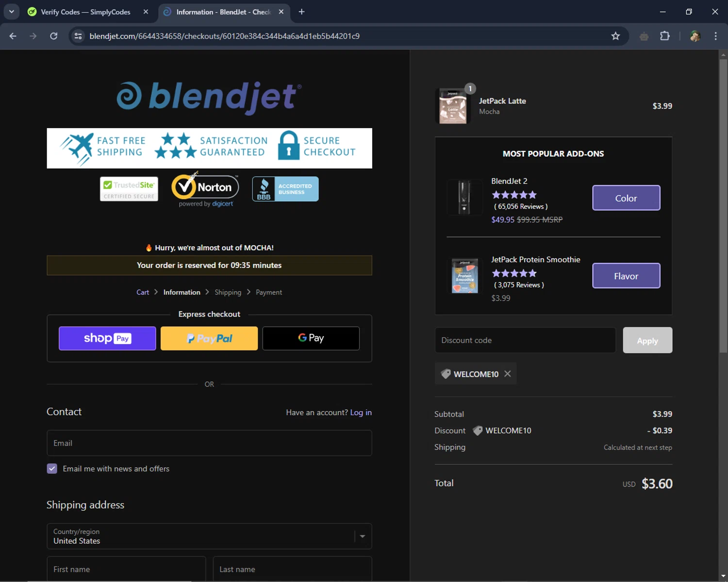The image size is (728, 582).
Task: Click the $3.60 total amount
Action: coord(657,484)
